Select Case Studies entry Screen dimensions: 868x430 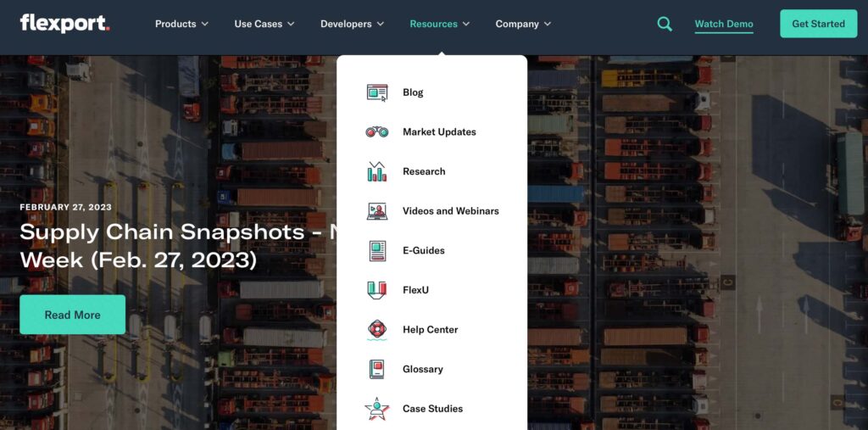point(432,409)
